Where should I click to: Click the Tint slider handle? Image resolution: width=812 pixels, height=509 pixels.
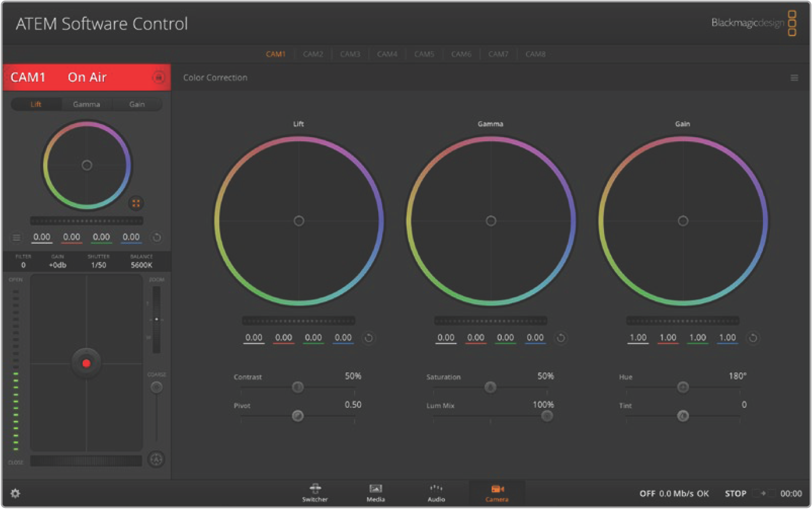click(683, 416)
